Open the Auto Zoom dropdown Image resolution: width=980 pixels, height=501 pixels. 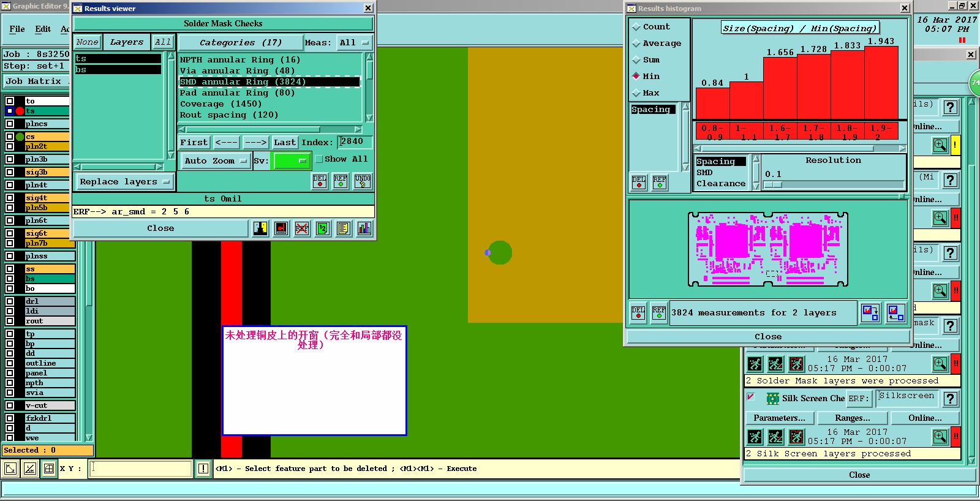click(216, 161)
